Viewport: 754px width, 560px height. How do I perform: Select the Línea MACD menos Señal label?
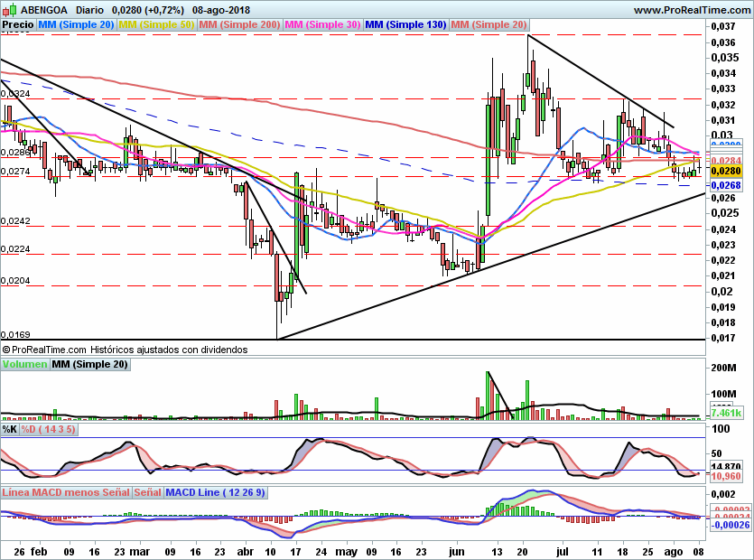(x=66, y=492)
